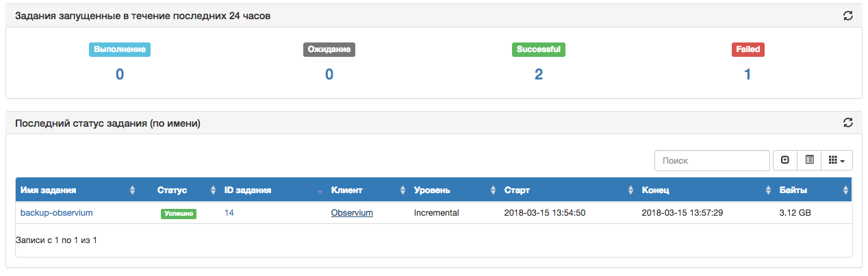
Task: Click sort arrows in Байты header
Action: [846, 190]
